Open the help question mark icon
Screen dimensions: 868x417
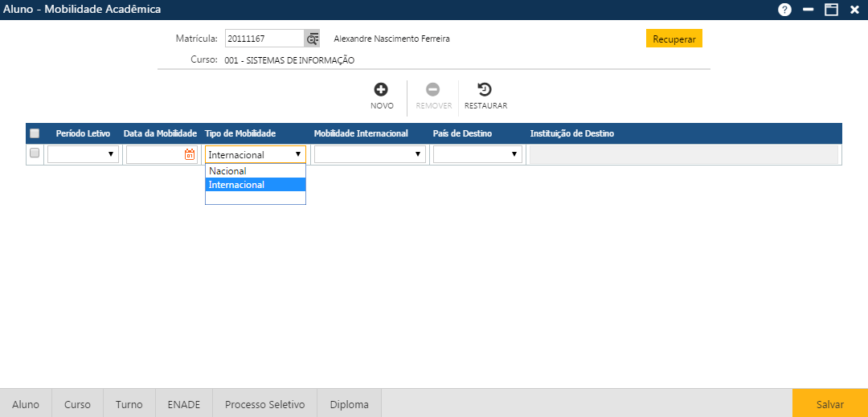784,10
